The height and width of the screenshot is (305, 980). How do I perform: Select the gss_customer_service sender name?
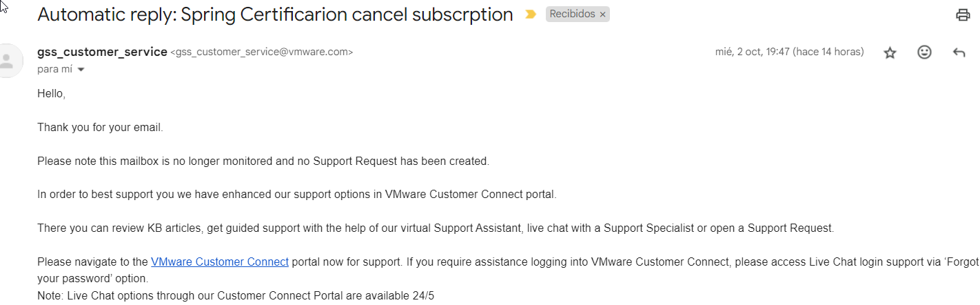click(x=102, y=52)
